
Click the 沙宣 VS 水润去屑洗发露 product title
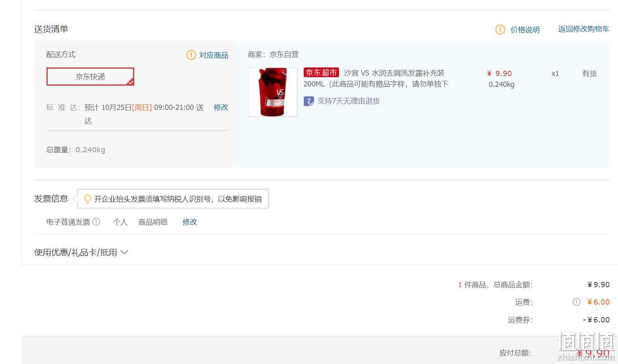coord(376,78)
